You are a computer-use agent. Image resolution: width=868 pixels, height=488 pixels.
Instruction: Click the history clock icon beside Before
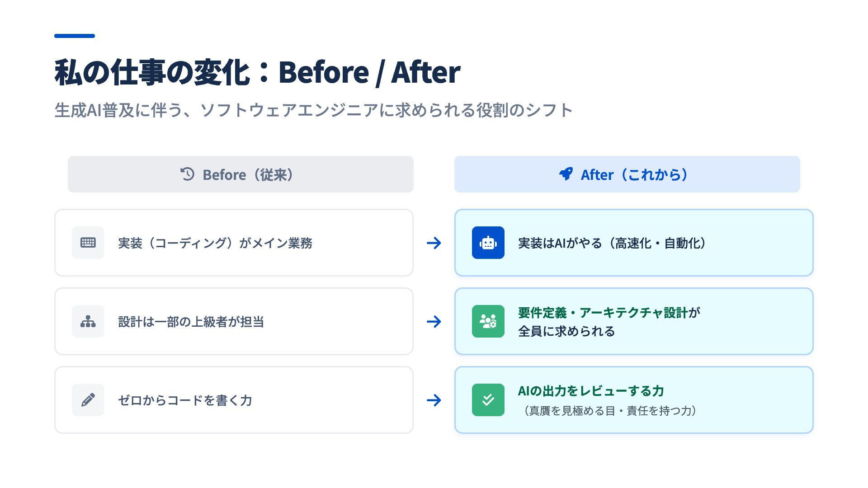[187, 174]
